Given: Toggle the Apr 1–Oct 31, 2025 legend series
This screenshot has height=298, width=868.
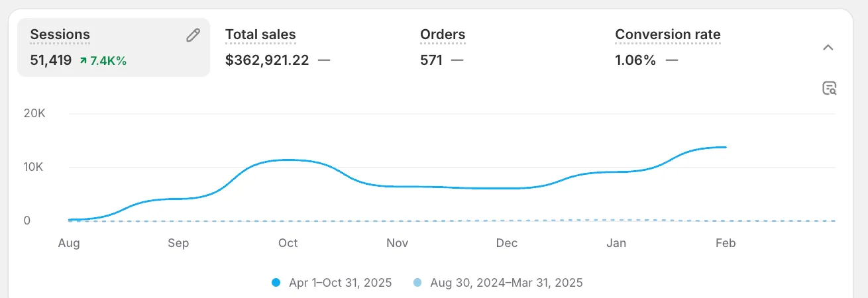Looking at the screenshot, I should [340, 283].
